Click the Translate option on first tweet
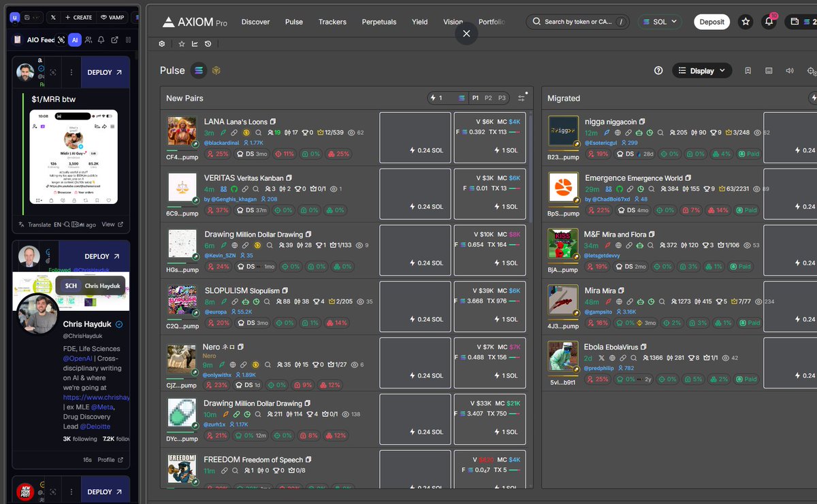817x504 pixels. click(x=35, y=224)
